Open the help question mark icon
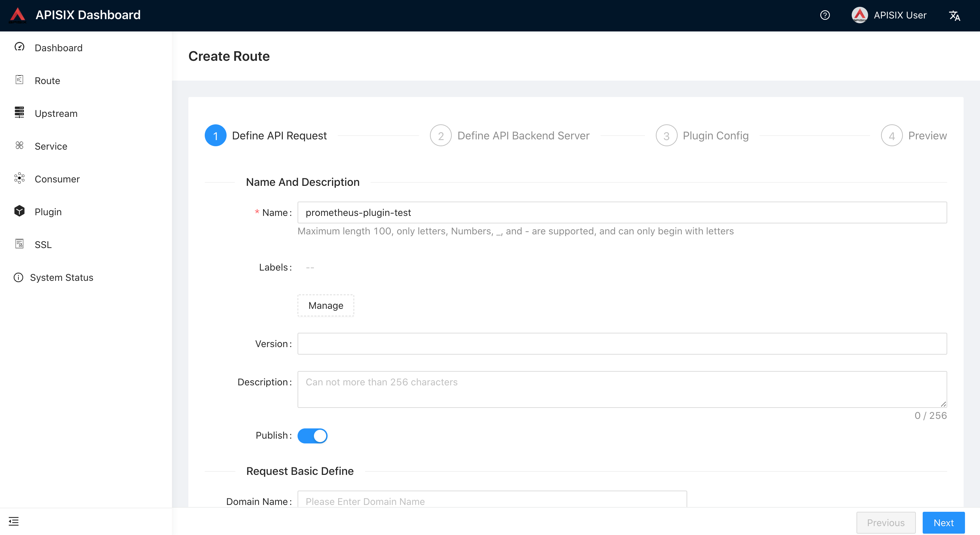Viewport: 980px width, 535px height. pyautogui.click(x=825, y=15)
